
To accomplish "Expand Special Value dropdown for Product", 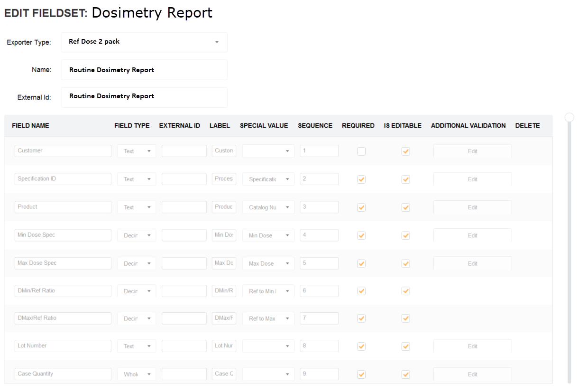I will click(268, 207).
